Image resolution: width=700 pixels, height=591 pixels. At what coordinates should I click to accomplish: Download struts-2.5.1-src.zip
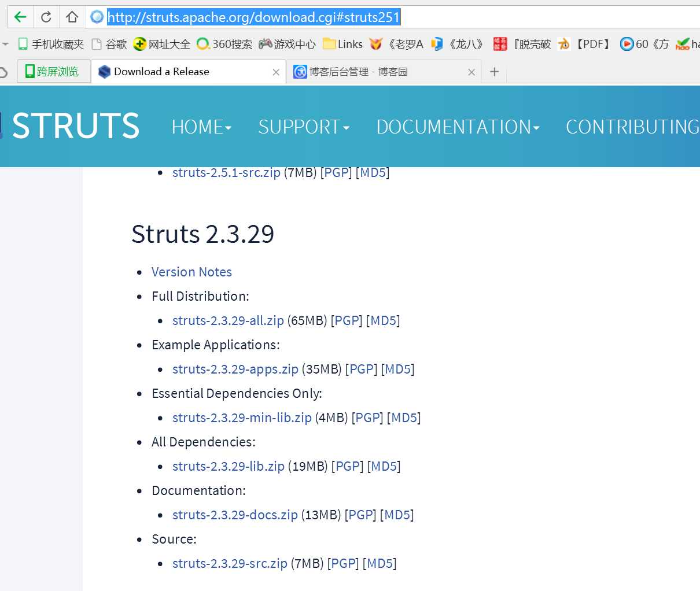pos(226,172)
